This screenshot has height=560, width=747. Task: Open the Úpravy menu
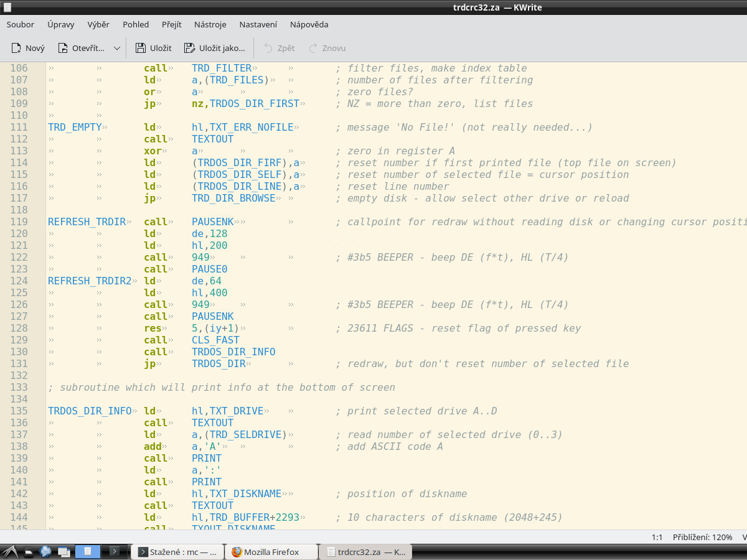(61, 24)
